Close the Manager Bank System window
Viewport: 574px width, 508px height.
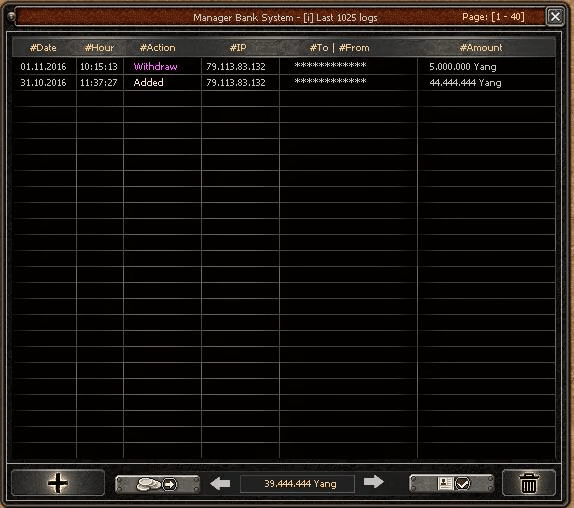[x=555, y=16]
